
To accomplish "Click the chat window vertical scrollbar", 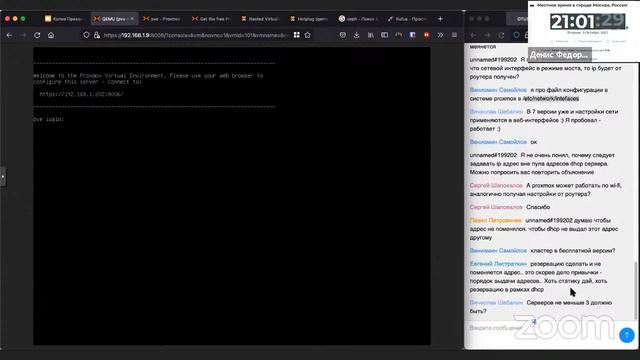I will [635, 291].
